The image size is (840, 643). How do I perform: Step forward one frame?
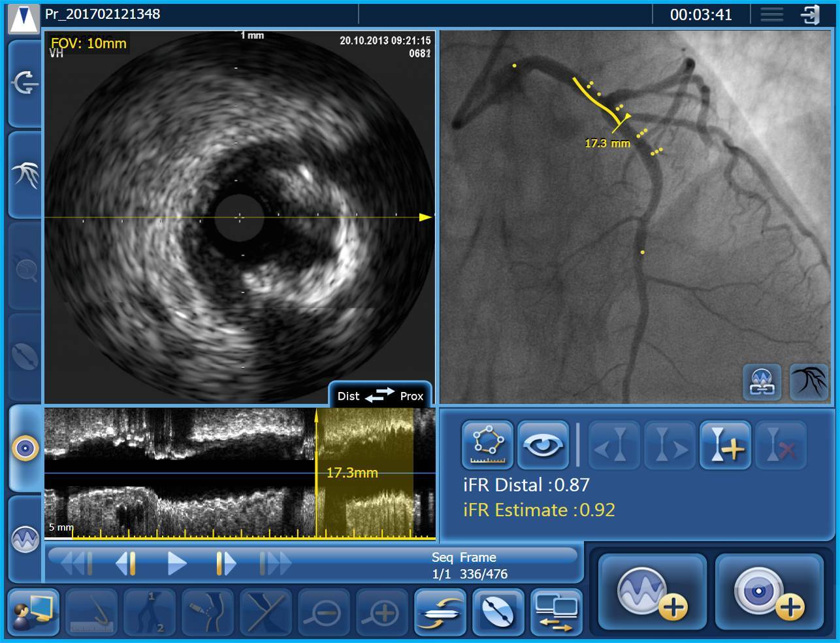225,563
